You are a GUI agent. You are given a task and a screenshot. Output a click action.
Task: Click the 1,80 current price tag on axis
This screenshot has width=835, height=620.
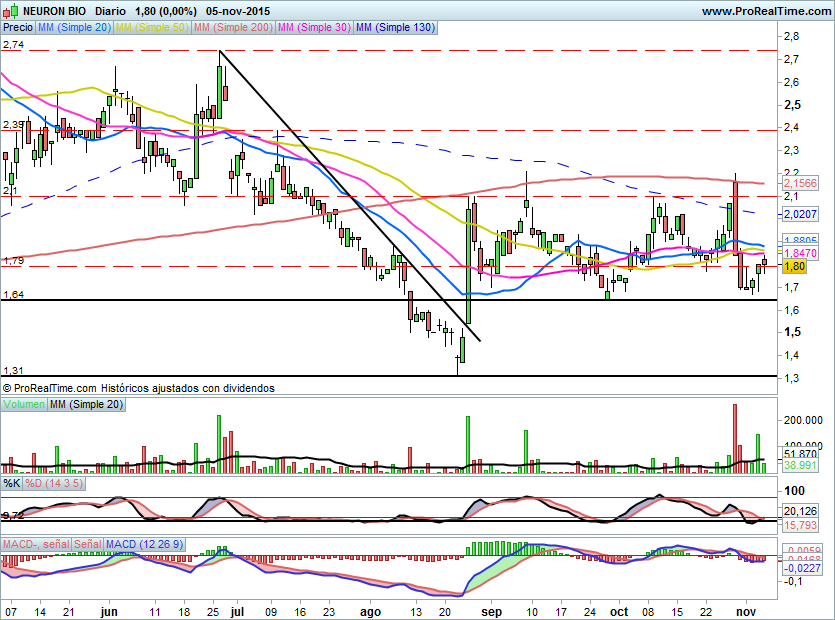click(x=795, y=267)
